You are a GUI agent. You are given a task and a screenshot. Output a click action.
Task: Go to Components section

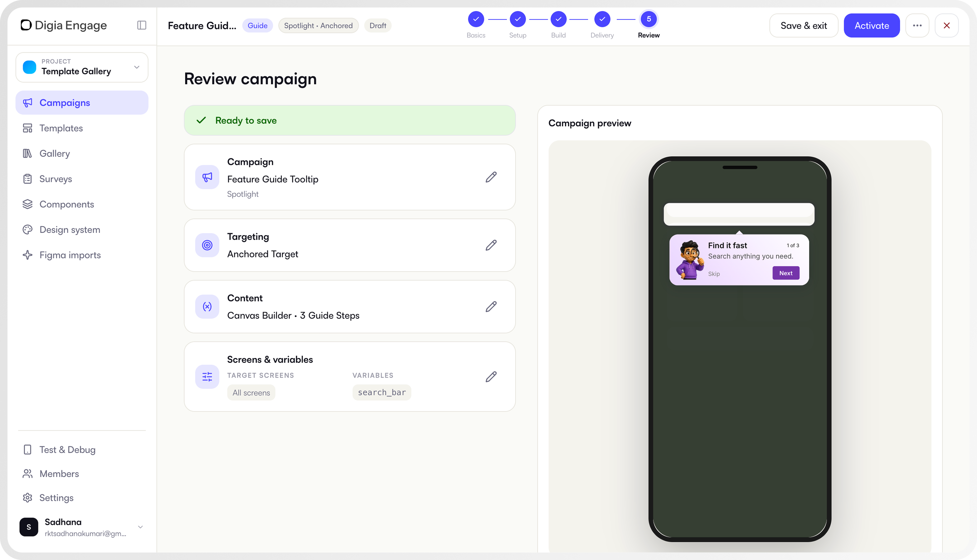pyautogui.click(x=82, y=204)
